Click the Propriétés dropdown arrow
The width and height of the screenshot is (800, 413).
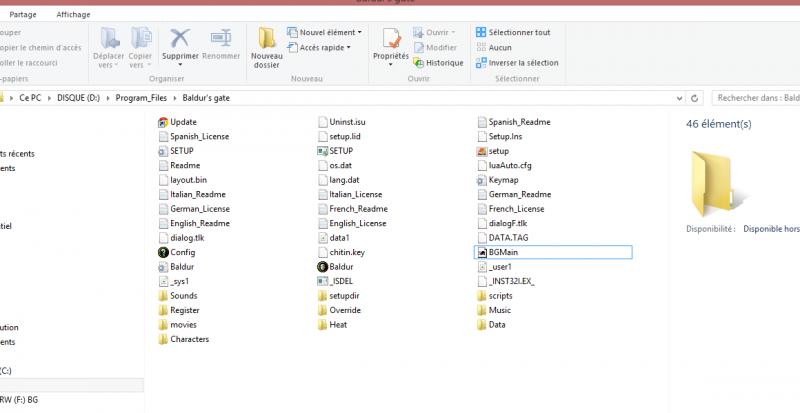click(390, 65)
